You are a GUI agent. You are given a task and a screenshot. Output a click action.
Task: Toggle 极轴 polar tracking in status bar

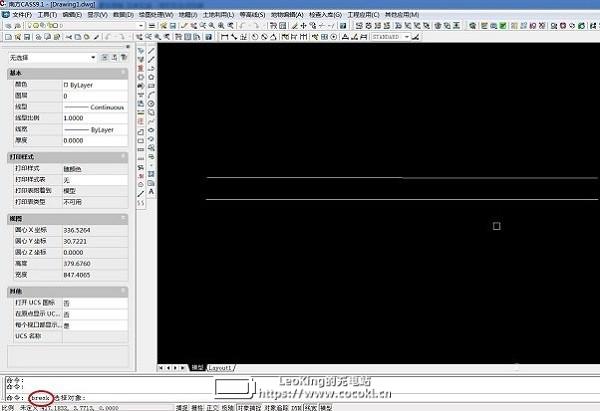coord(228,408)
